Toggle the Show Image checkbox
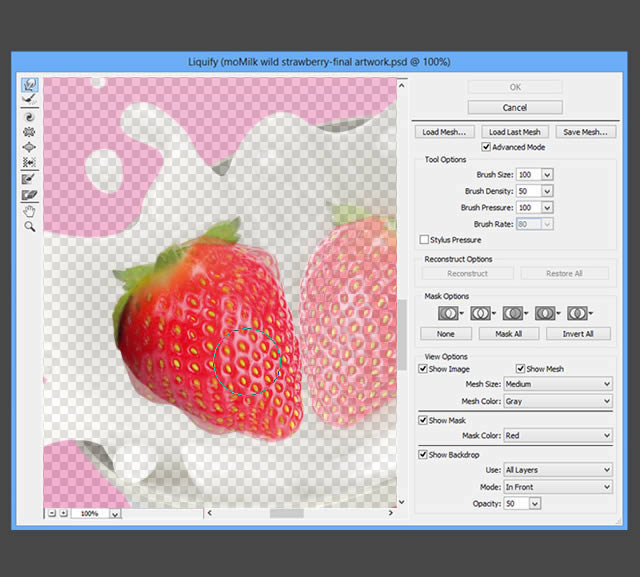 pos(423,369)
